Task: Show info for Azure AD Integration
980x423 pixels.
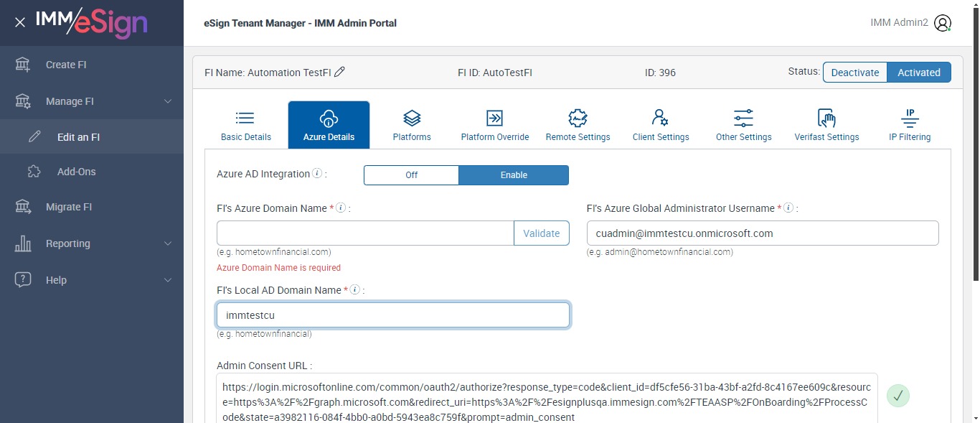Action: 317,174
